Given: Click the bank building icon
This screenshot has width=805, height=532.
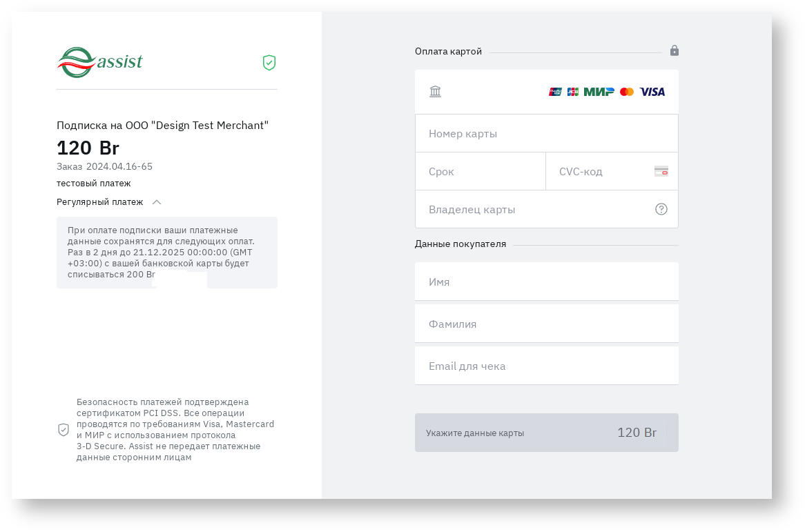Looking at the screenshot, I should tap(435, 92).
